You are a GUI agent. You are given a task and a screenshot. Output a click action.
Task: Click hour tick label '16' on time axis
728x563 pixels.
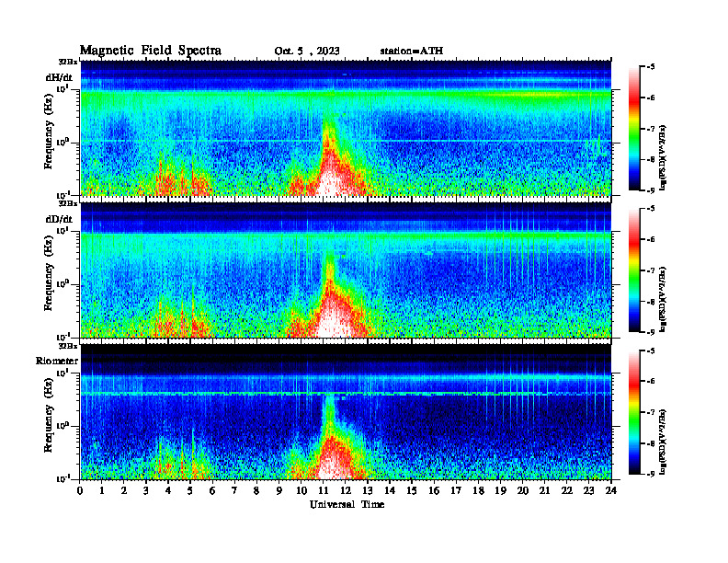click(x=434, y=490)
